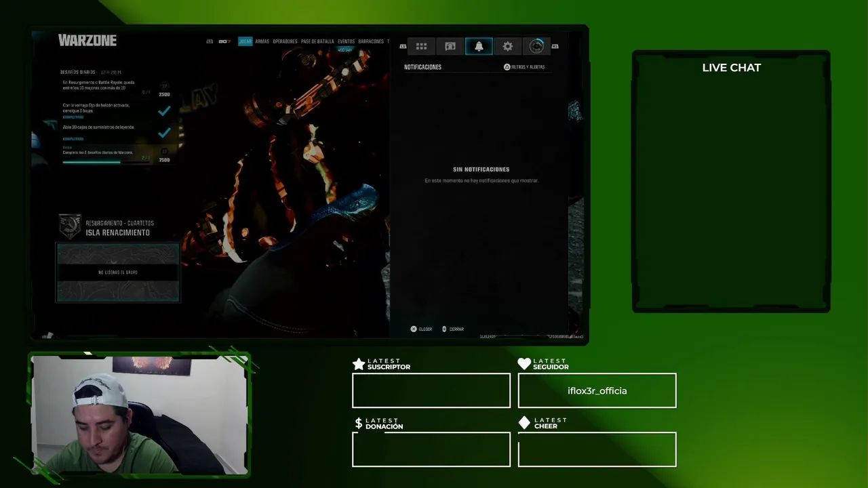The height and width of the screenshot is (488, 868).
Task: Open the Pase de Batalla tab
Action: click(317, 41)
